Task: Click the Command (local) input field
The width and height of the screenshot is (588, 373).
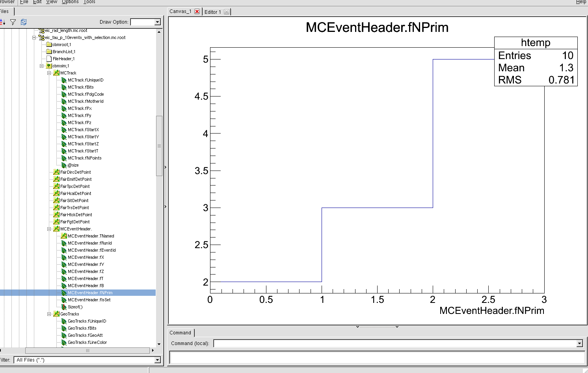Action: pyautogui.click(x=394, y=343)
